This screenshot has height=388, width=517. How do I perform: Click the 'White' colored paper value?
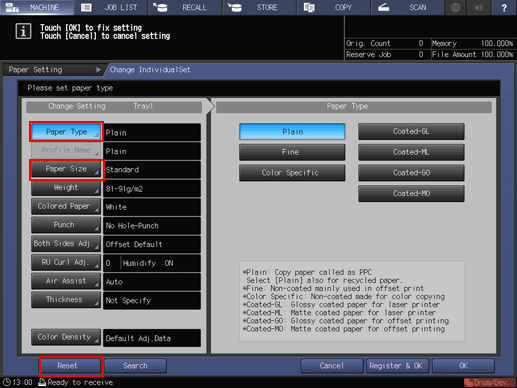pyautogui.click(x=152, y=207)
